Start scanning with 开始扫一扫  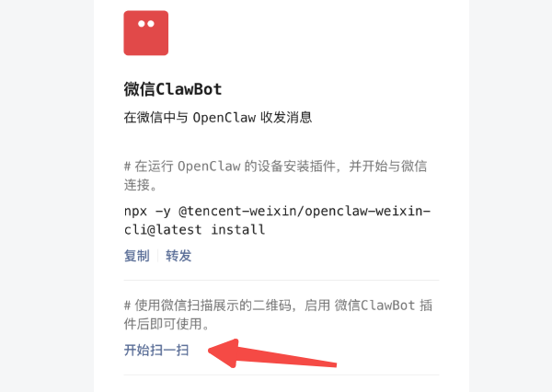point(156,350)
